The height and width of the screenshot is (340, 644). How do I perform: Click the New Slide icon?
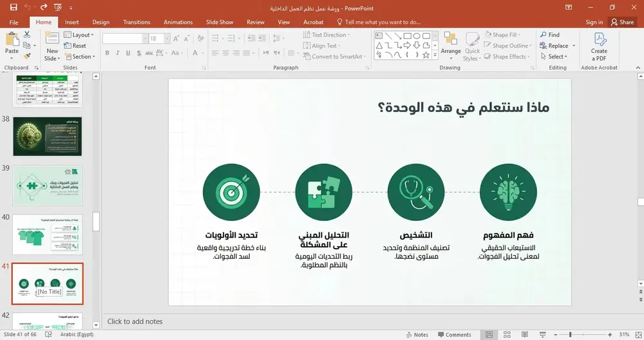[52, 38]
